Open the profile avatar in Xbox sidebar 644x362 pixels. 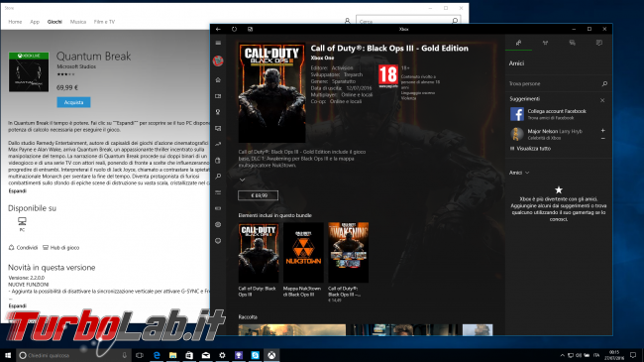pyautogui.click(x=218, y=60)
